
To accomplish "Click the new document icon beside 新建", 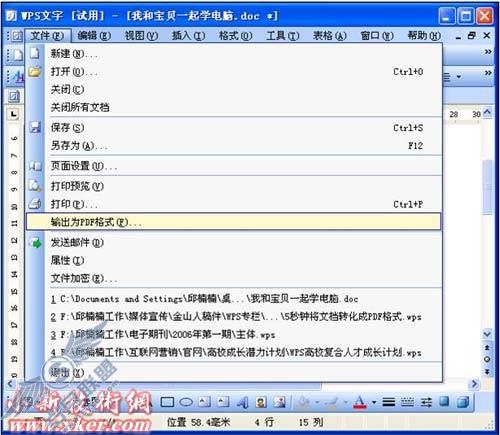I will click(x=35, y=53).
